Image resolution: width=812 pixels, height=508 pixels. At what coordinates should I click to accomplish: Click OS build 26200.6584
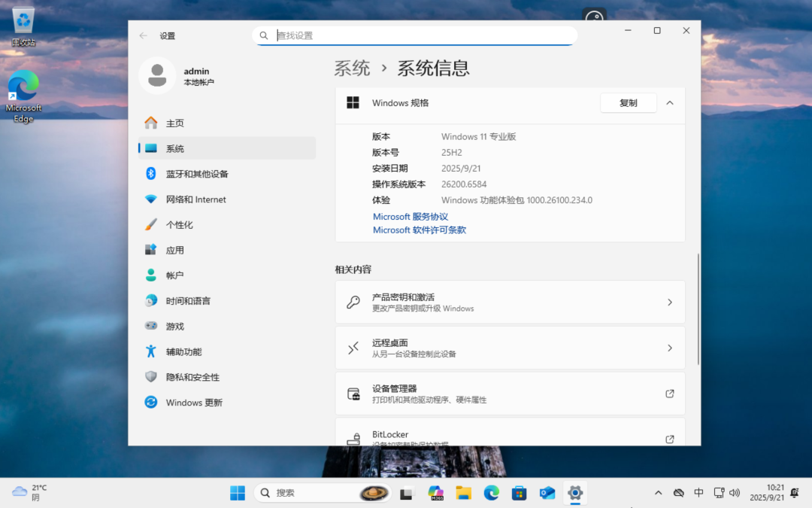(x=464, y=184)
